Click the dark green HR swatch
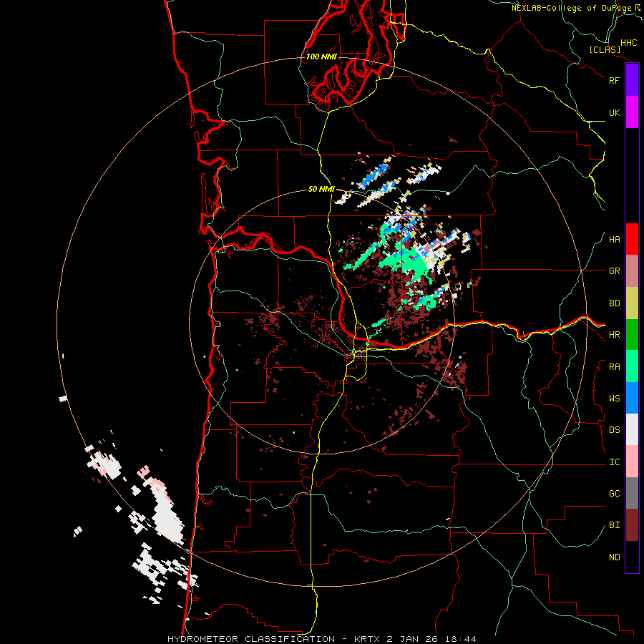This screenshot has height=644, width=644. 632,335
